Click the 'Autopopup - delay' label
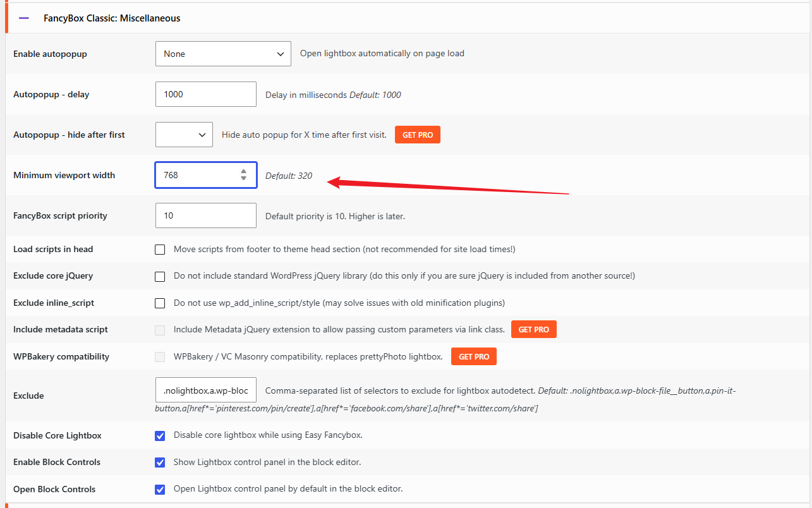812x508 pixels. (x=51, y=94)
